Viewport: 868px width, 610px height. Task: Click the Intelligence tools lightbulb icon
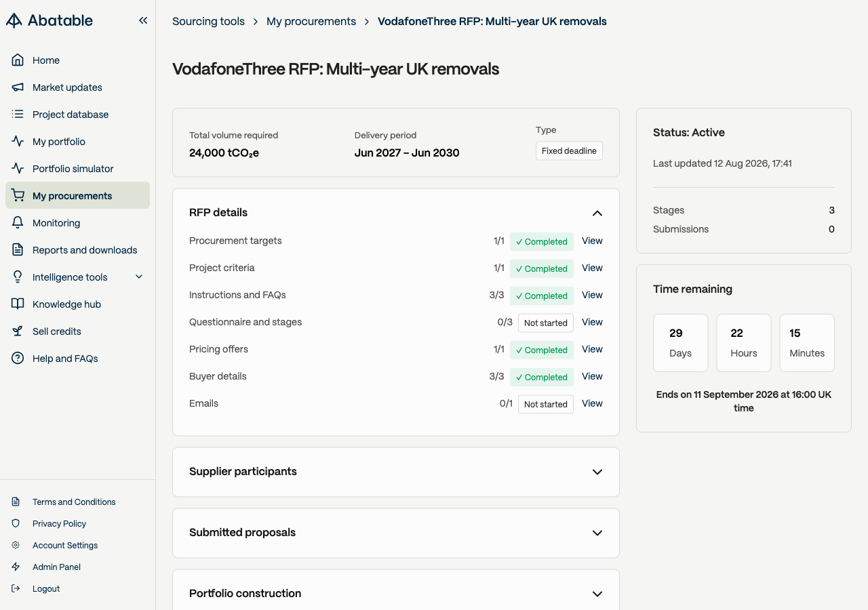[x=18, y=277]
